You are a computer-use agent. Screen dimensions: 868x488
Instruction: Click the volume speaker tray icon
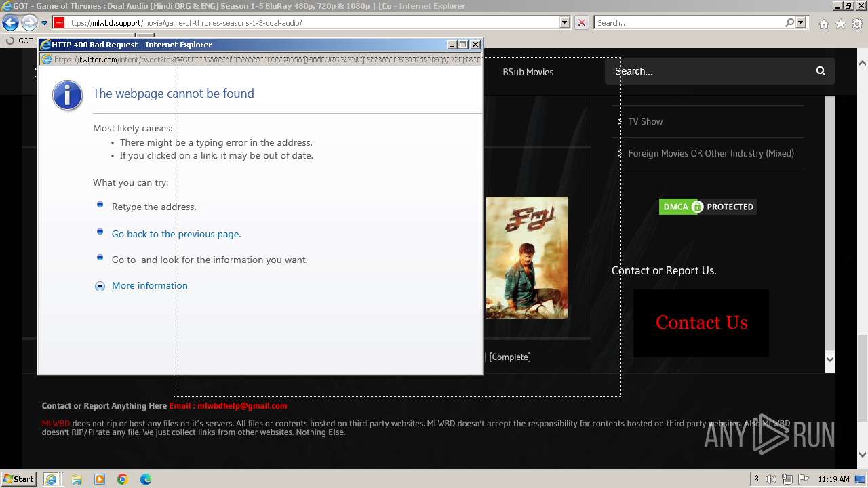point(771,479)
